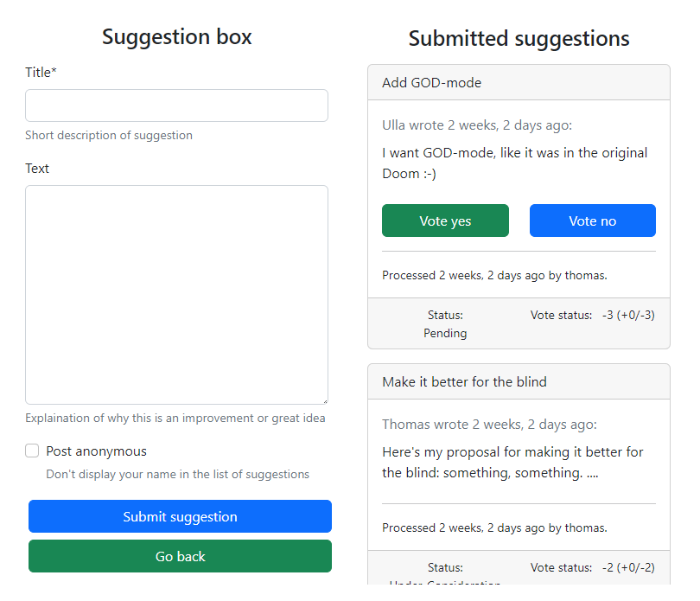Click the Text field label

pos(37,169)
